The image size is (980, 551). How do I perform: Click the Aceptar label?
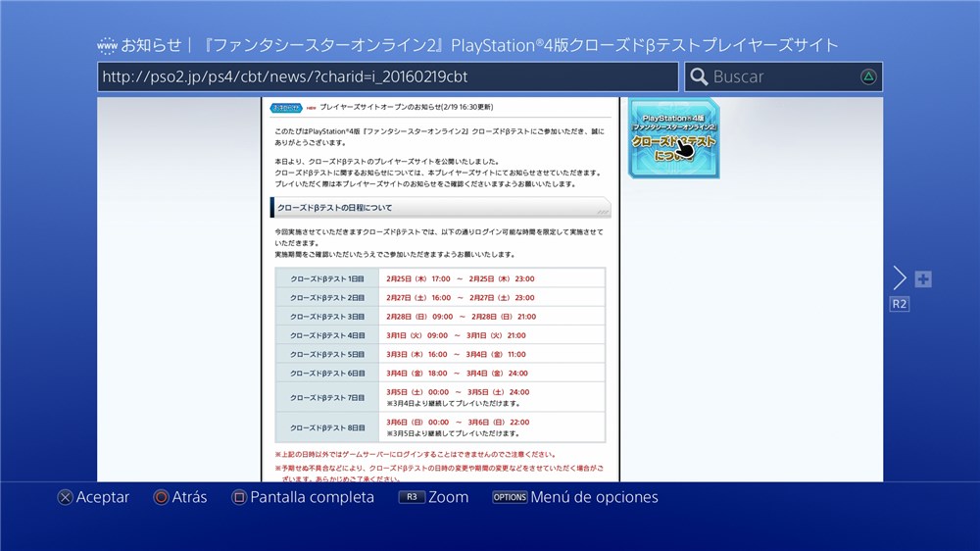[x=103, y=497]
